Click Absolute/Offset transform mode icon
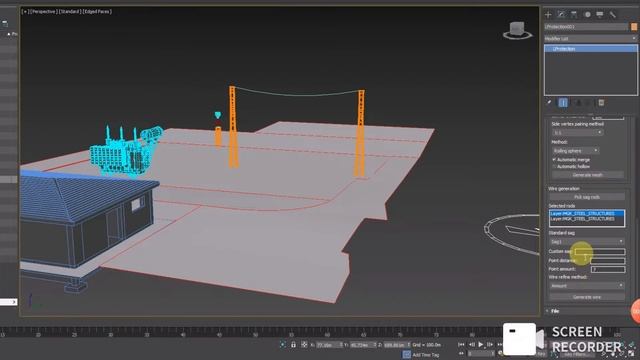640x360 pixels. click(304, 345)
